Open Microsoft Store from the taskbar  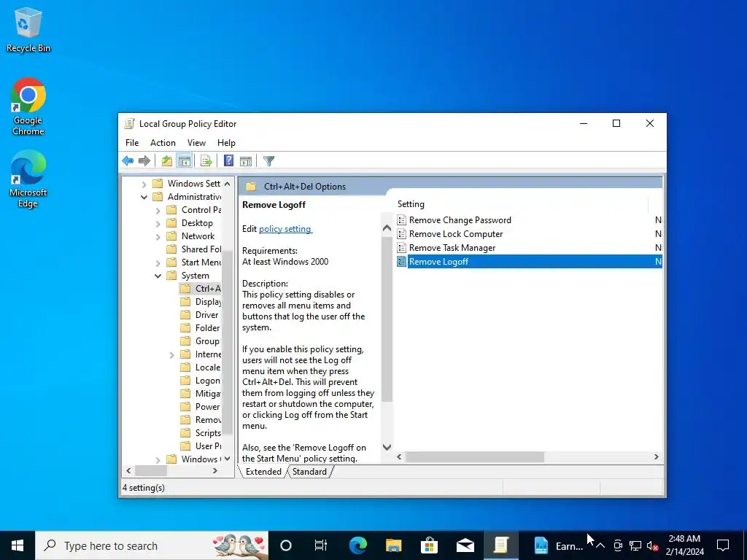429,545
